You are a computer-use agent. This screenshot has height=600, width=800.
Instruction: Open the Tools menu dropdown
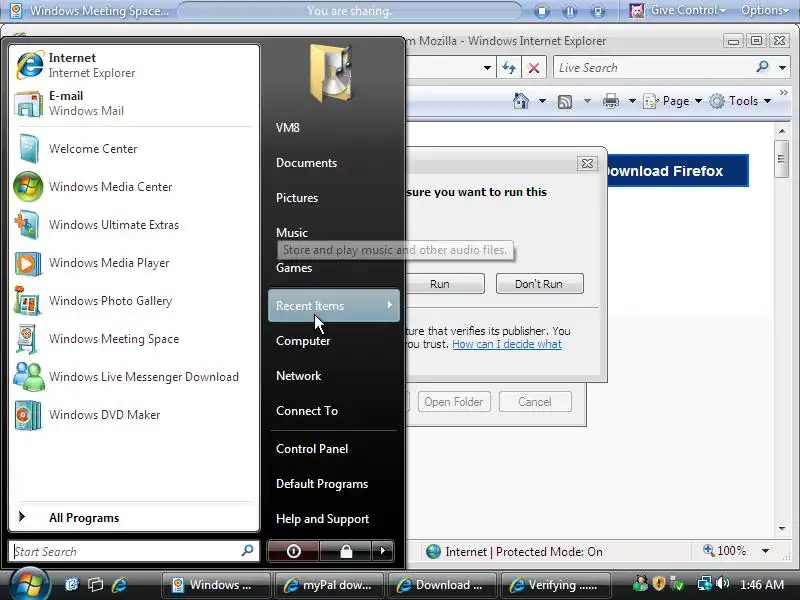pyautogui.click(x=740, y=101)
